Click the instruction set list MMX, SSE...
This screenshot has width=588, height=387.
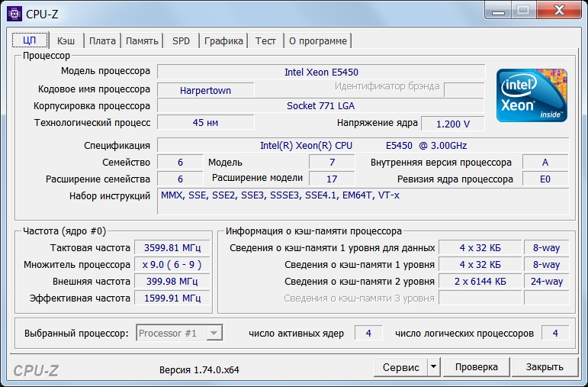[x=363, y=202]
